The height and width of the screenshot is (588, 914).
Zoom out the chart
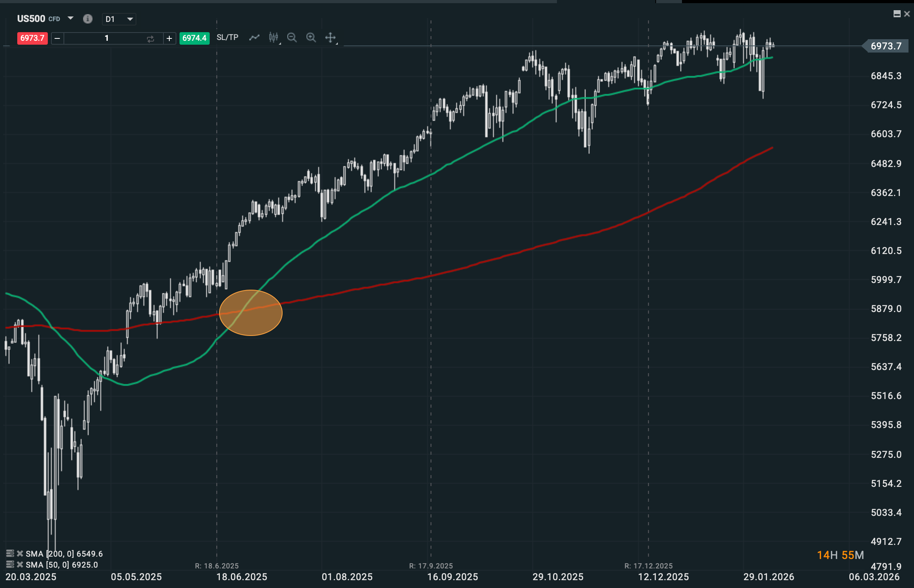[x=292, y=38]
